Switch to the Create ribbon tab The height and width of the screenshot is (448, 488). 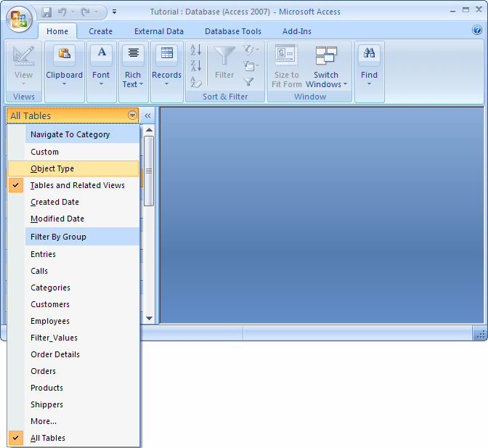pyautogui.click(x=100, y=31)
